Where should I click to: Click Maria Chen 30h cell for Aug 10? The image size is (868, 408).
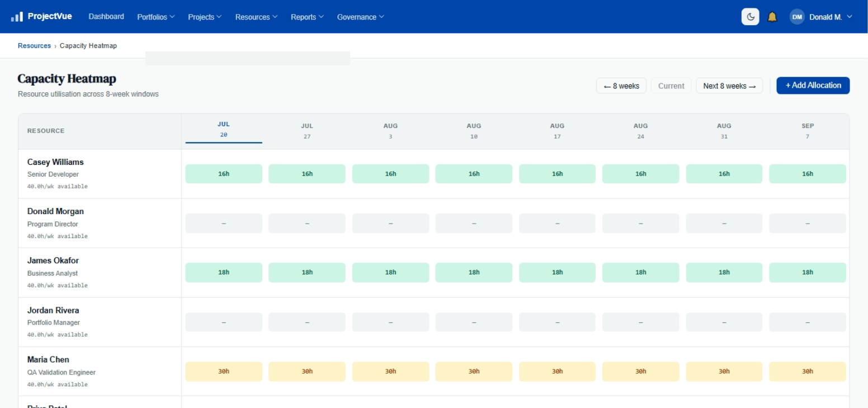coord(474,372)
